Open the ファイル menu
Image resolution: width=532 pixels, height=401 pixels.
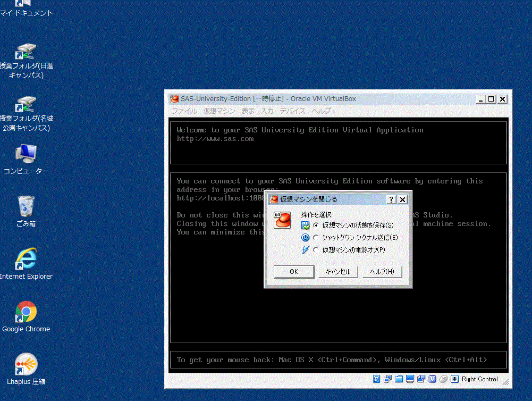point(184,111)
